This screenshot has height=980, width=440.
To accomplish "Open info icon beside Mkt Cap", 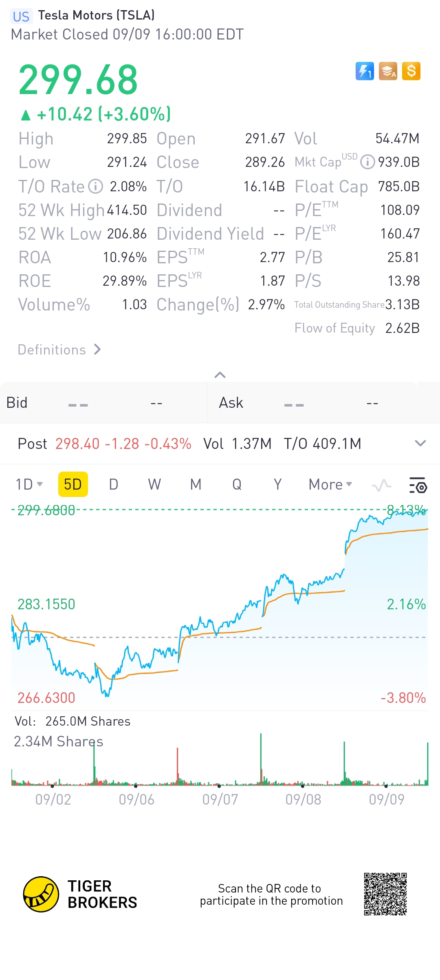I will (367, 162).
